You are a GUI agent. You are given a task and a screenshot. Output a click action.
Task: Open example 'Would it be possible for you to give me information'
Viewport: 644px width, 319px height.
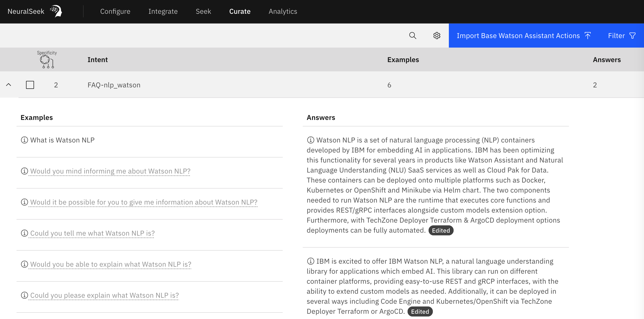tap(144, 202)
